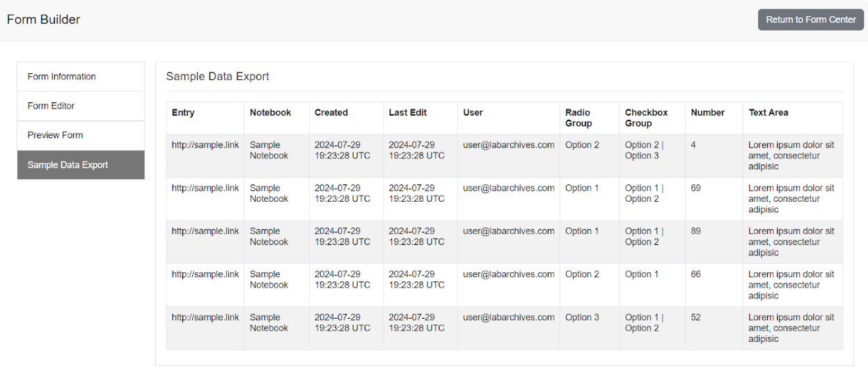Click the Radio Group column header

(578, 118)
